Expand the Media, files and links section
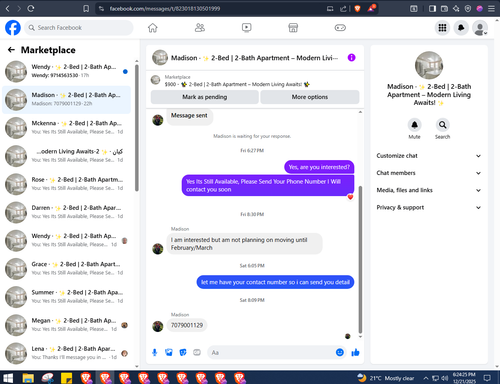500x384 pixels. 429,190
